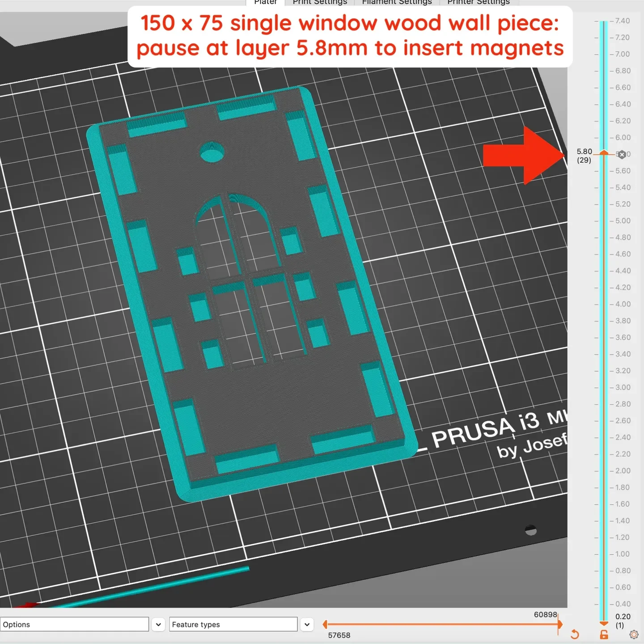Image resolution: width=644 pixels, height=644 pixels.
Task: Click the orange undo arrow reset icon
Action: click(x=575, y=634)
